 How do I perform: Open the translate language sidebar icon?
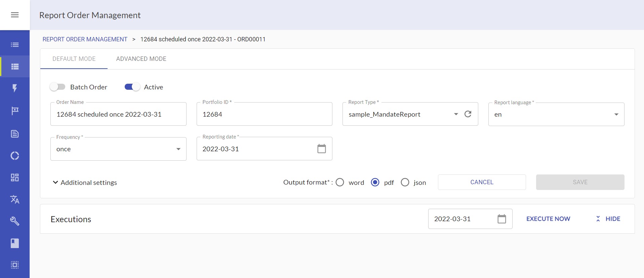tap(15, 199)
